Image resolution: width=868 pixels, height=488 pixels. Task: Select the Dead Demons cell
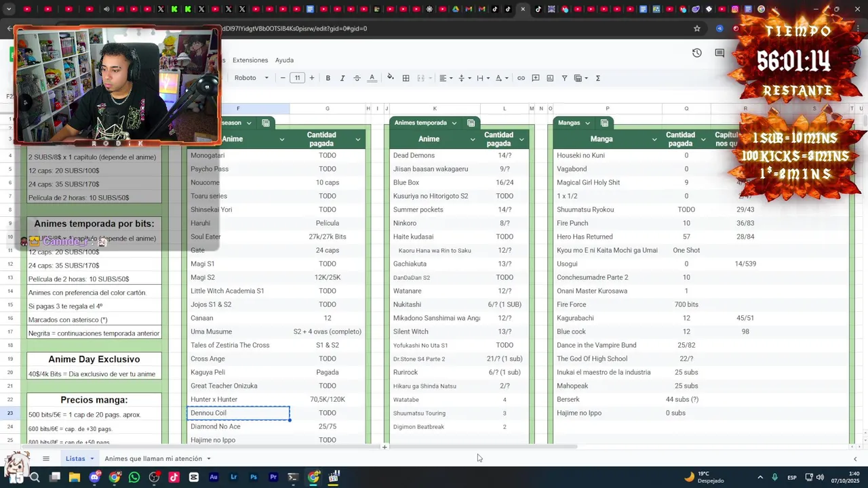pos(436,155)
